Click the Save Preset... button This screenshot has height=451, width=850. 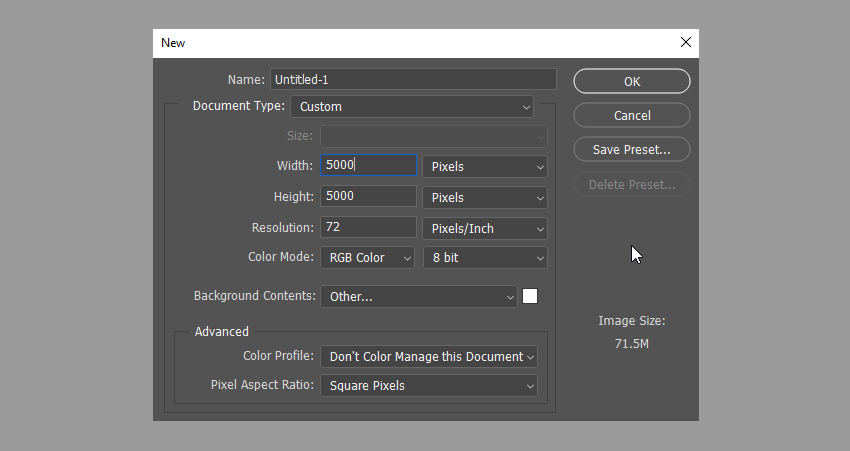[x=632, y=150]
